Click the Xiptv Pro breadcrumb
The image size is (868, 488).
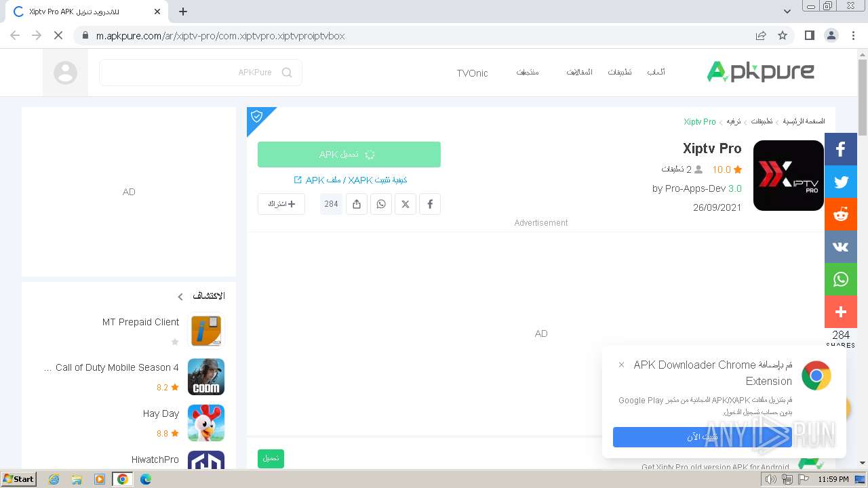(x=700, y=121)
